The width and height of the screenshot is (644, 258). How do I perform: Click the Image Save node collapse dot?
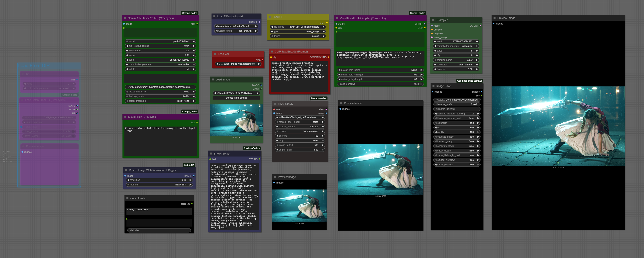pyautogui.click(x=433, y=86)
